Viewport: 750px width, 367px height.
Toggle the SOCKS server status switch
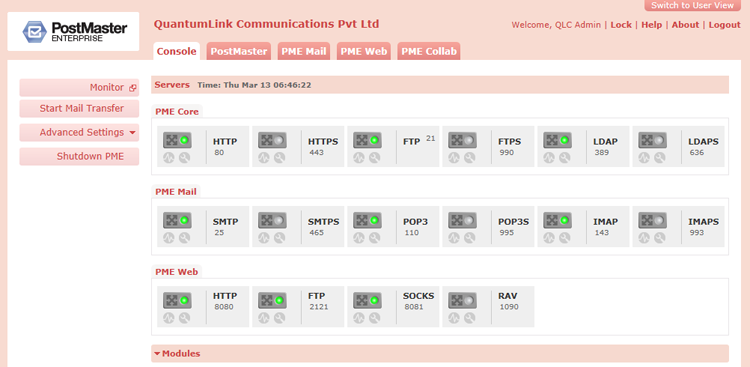point(367,300)
